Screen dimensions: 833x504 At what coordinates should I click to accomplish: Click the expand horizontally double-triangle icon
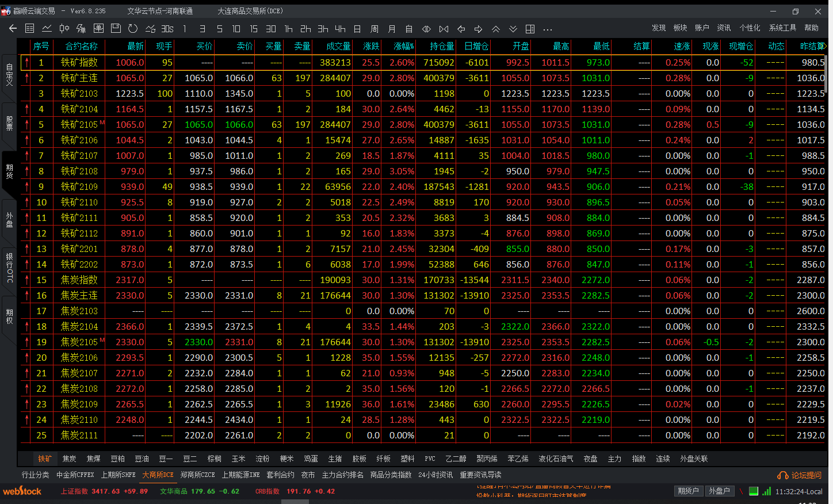click(x=426, y=28)
